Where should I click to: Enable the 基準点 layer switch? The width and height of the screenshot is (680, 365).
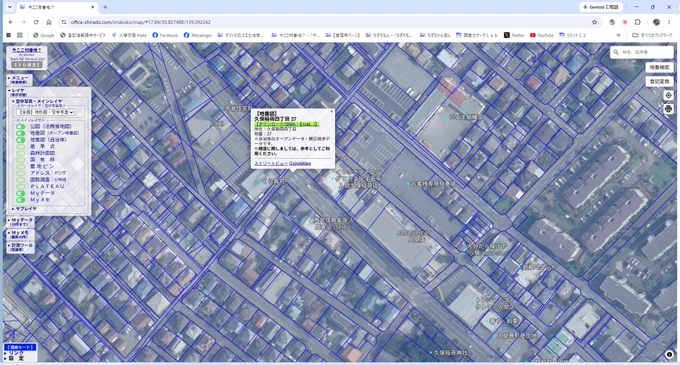pos(20,147)
